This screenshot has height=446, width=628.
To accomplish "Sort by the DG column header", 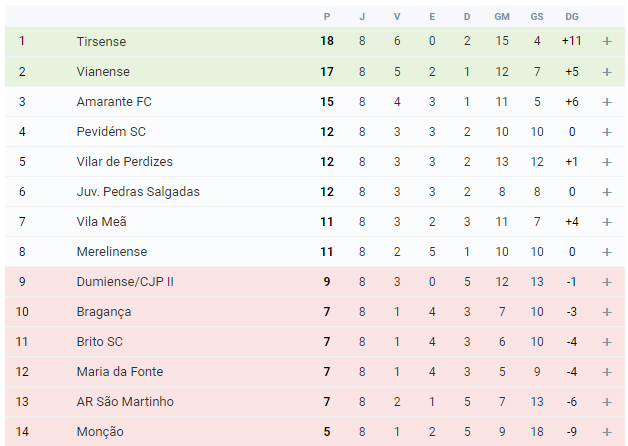I will click(x=572, y=16).
